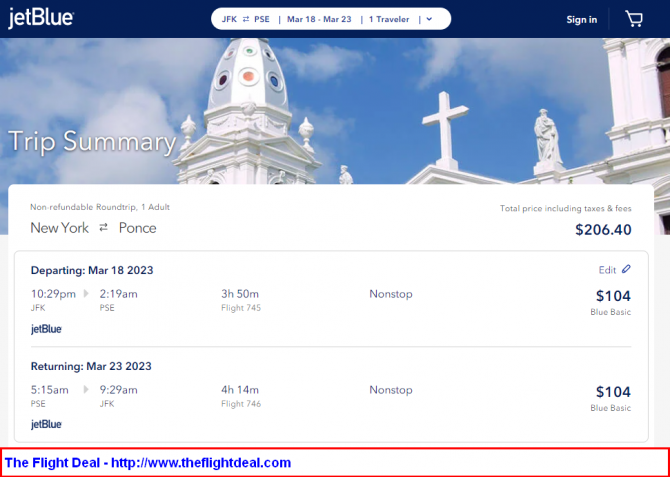Click the Trip Summary heading
Screen dimensions: 670x477
coord(92,141)
